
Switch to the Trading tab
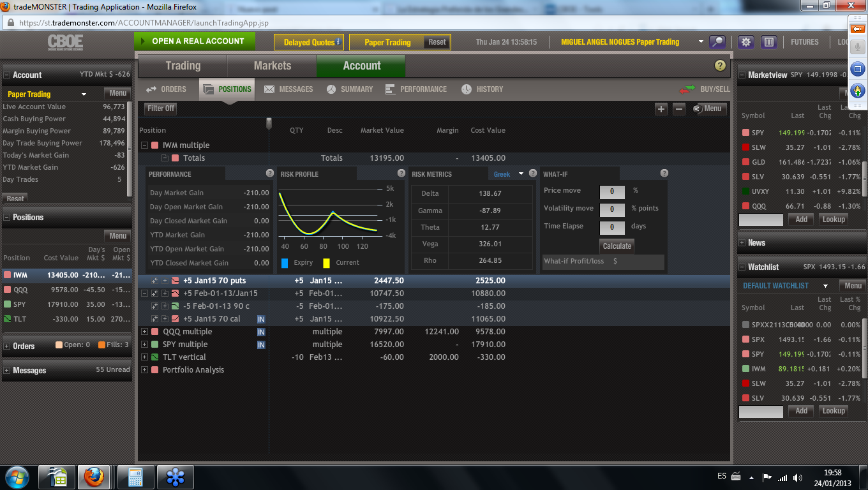[x=183, y=66]
